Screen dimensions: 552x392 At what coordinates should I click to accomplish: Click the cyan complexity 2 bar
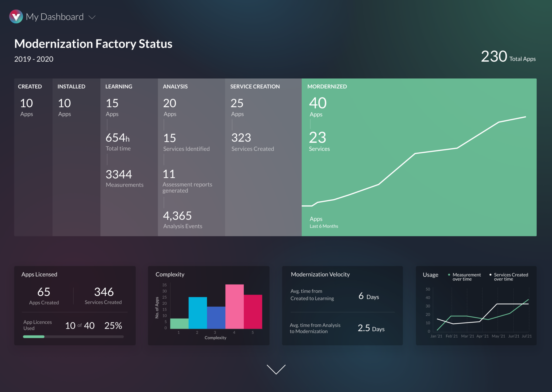click(x=198, y=313)
